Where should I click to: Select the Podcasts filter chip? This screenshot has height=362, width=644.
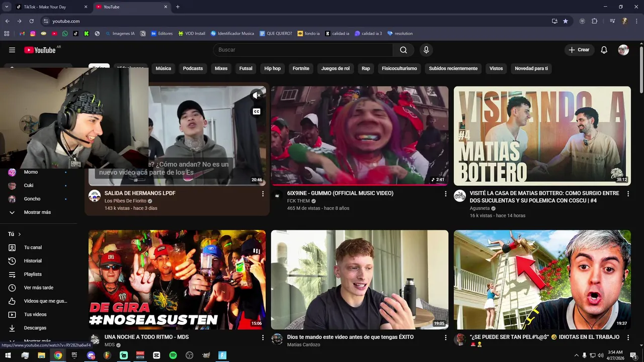(193, 68)
